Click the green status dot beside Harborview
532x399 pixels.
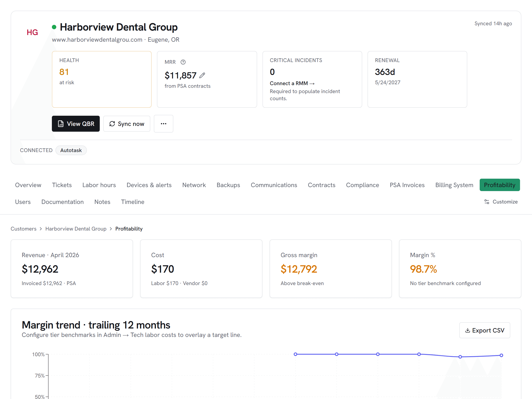[x=54, y=27]
